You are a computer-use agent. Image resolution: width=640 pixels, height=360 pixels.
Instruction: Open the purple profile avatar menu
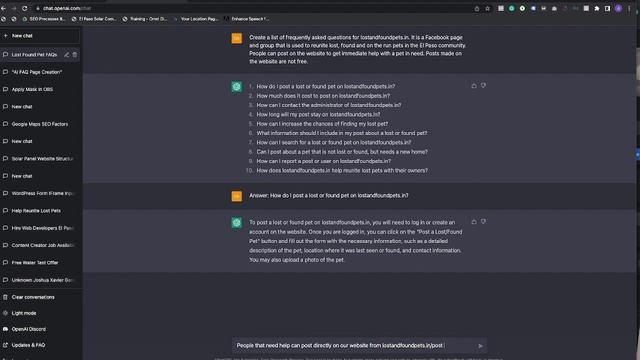(618, 8)
